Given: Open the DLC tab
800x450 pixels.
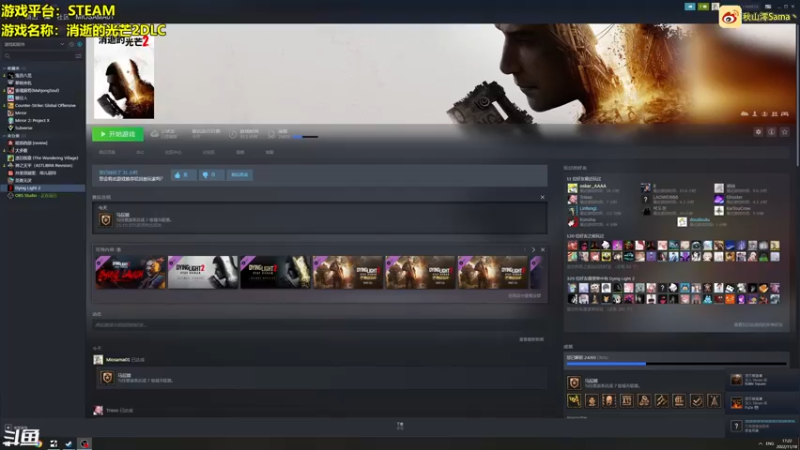Looking at the screenshot, I should coord(140,152).
